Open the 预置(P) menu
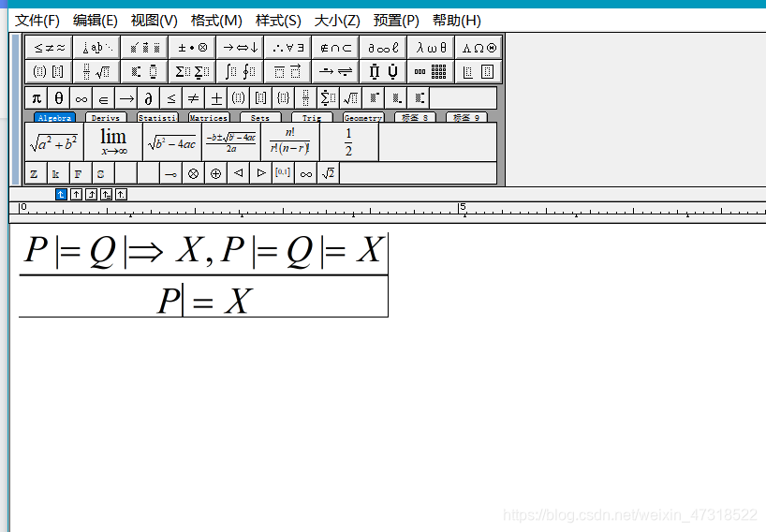Viewport: 766px width, 532px height. click(396, 21)
